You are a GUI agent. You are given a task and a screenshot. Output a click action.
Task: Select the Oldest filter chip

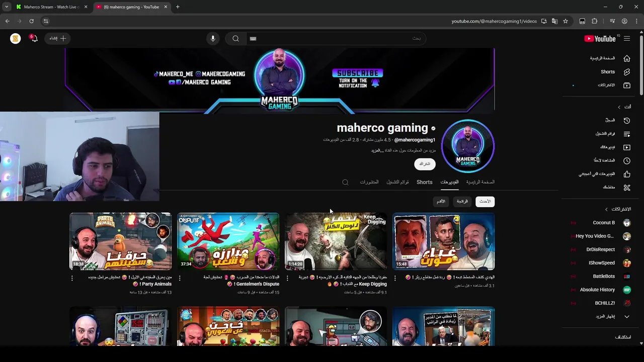point(441,202)
